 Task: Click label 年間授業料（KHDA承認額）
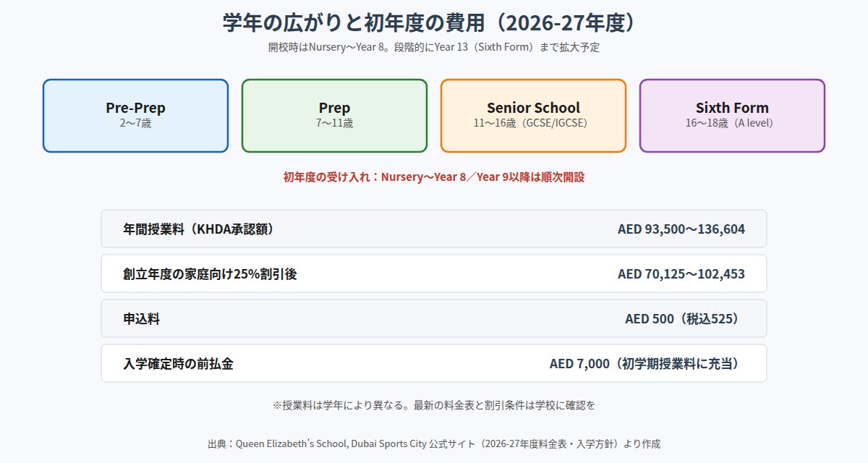[198, 229]
